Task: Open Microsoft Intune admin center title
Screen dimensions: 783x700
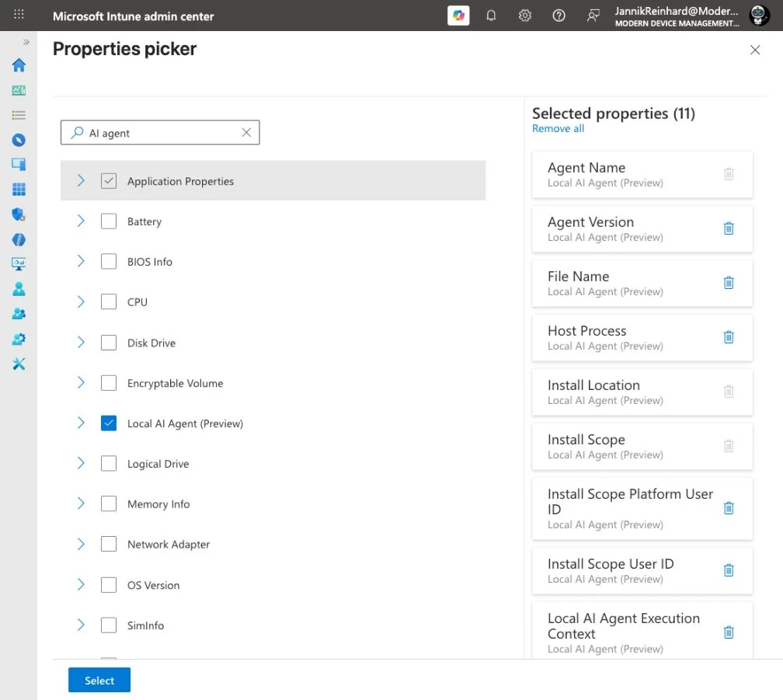Action: (134, 16)
